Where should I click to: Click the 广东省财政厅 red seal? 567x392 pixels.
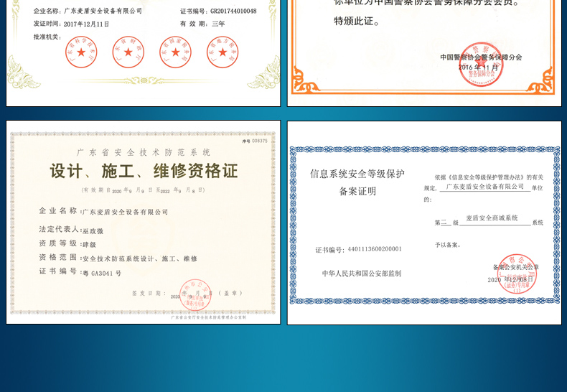(128, 52)
